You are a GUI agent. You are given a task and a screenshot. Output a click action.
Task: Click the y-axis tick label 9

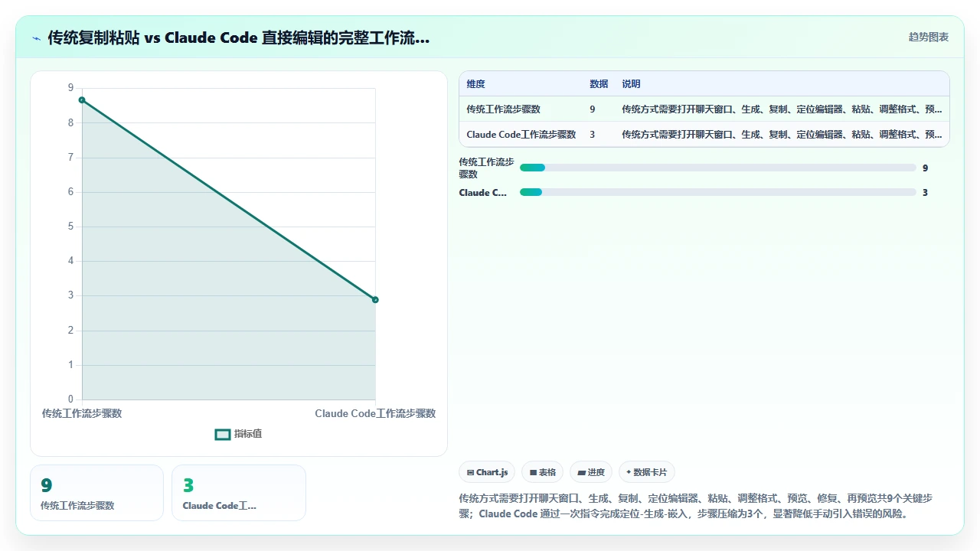[70, 88]
